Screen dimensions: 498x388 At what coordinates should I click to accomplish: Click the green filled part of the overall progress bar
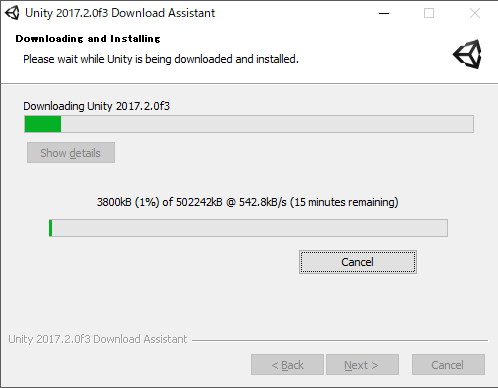(43, 124)
